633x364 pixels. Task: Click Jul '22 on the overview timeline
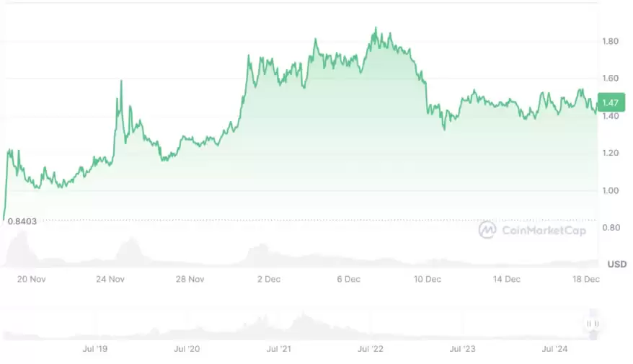371,349
